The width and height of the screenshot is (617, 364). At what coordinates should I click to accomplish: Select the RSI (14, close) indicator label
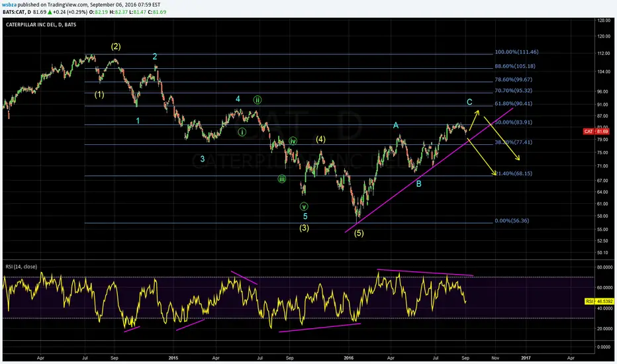[x=21, y=267]
